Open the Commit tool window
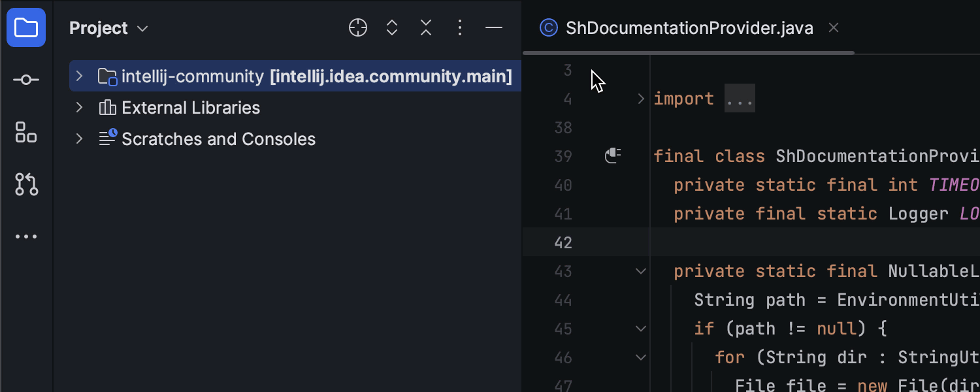The width and height of the screenshot is (980, 392). (26, 79)
